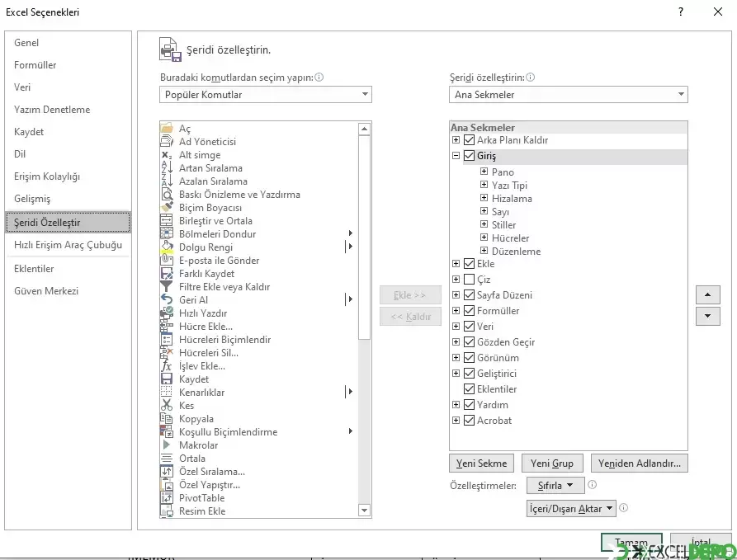Click the Alt simge subscript icon

[x=167, y=154]
